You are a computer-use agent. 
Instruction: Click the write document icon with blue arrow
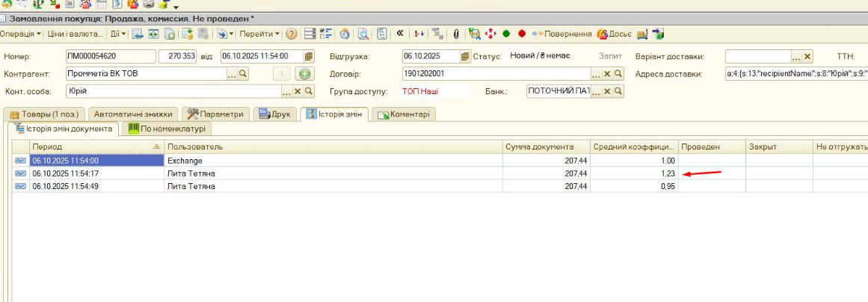(x=138, y=34)
